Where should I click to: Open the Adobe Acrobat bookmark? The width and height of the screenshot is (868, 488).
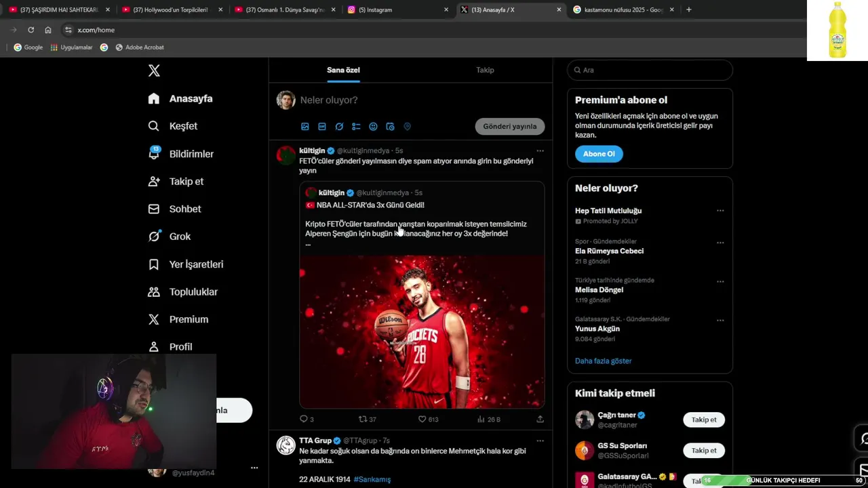tap(140, 47)
